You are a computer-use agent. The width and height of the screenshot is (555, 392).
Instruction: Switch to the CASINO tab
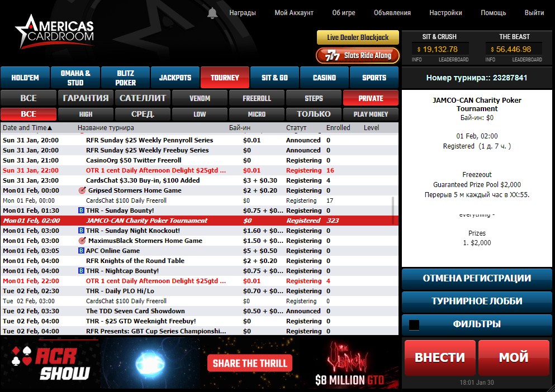tap(325, 78)
